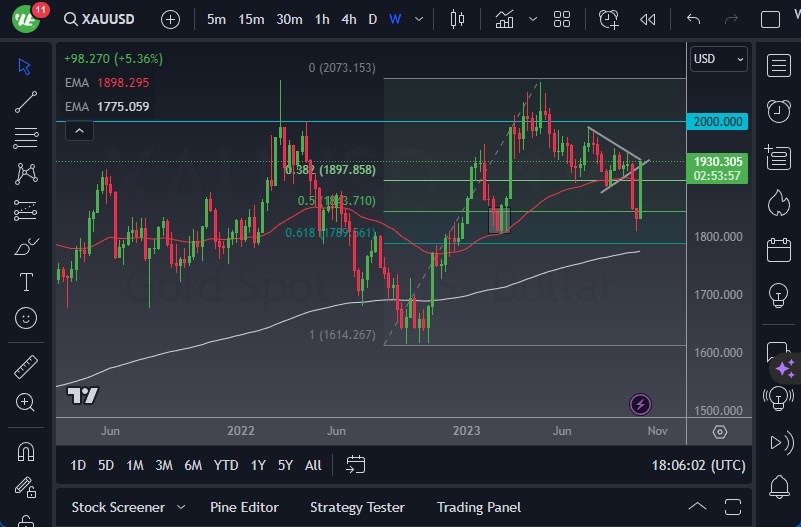Collapse the EMA indicator legend

tap(78, 130)
